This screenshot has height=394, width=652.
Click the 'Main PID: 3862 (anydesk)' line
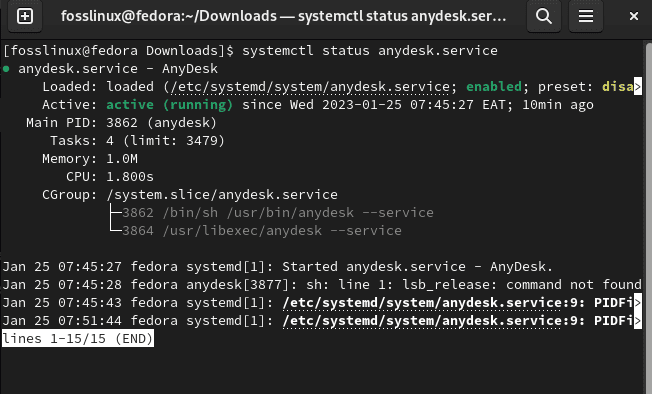121,123
